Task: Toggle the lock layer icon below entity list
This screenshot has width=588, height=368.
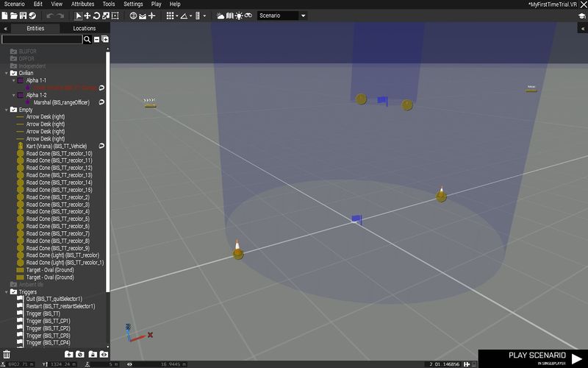Action: 93,355
